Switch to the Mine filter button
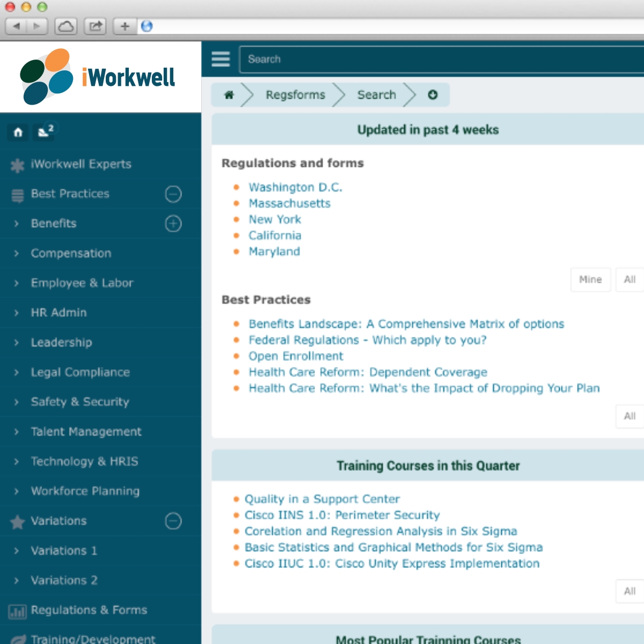The image size is (644, 644). pos(590,280)
